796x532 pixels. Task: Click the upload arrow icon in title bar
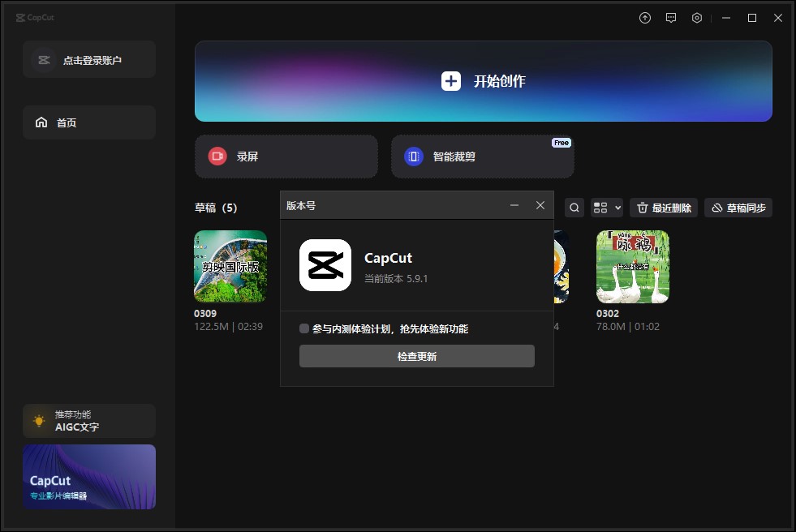coord(645,18)
